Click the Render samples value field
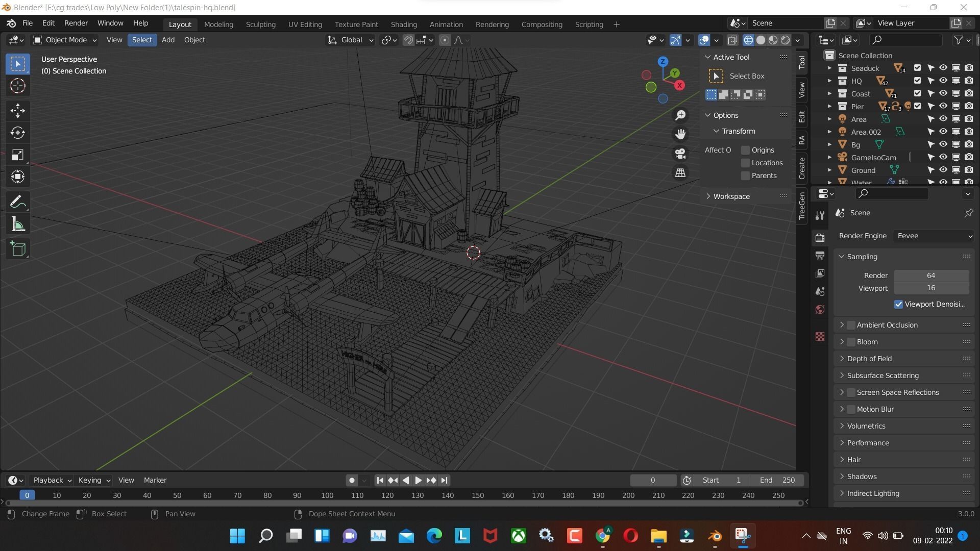The width and height of the screenshot is (980, 551). click(x=931, y=275)
